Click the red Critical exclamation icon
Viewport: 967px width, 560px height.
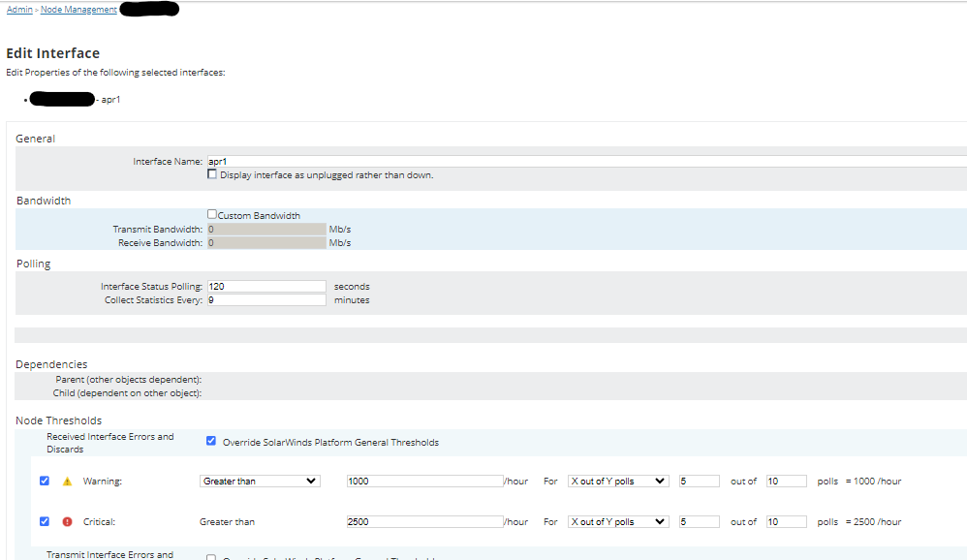(x=67, y=522)
